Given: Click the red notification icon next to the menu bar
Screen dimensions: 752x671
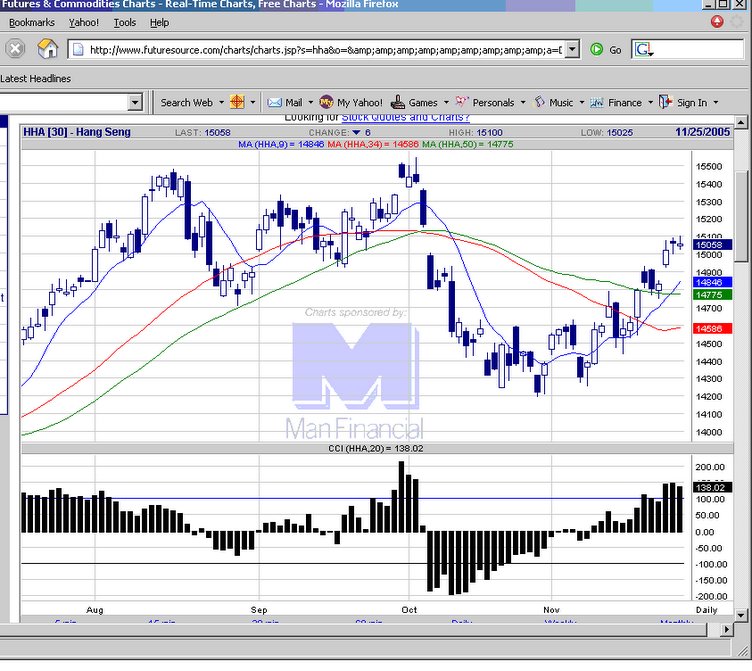Looking at the screenshot, I should tap(717, 22).
